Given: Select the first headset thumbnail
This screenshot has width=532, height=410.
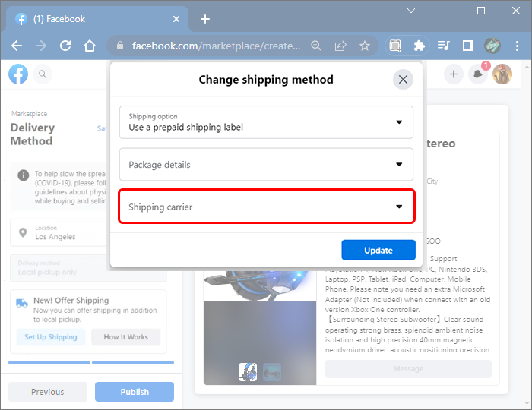Looking at the screenshot, I should (248, 372).
